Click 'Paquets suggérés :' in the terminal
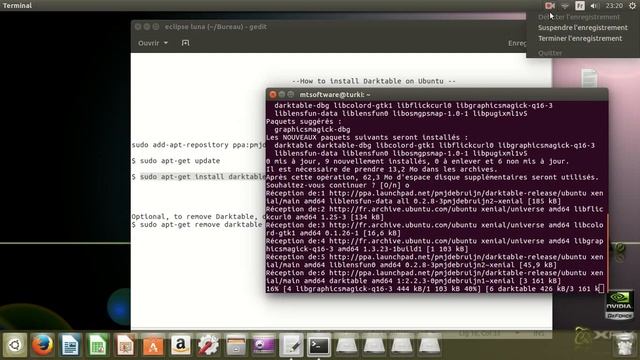The image size is (640, 360). click(x=304, y=122)
